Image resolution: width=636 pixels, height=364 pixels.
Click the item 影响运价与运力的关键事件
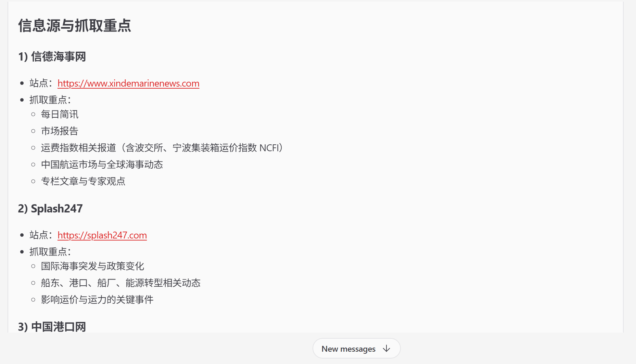[97, 299]
